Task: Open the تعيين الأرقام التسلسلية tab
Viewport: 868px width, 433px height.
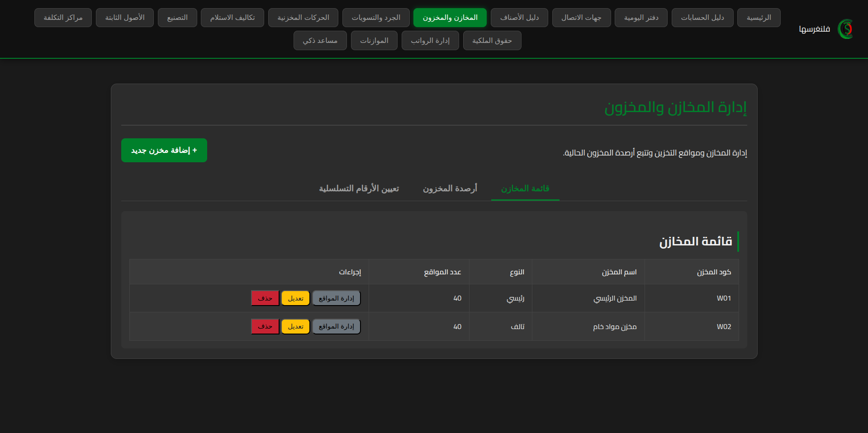Action: pos(359,188)
